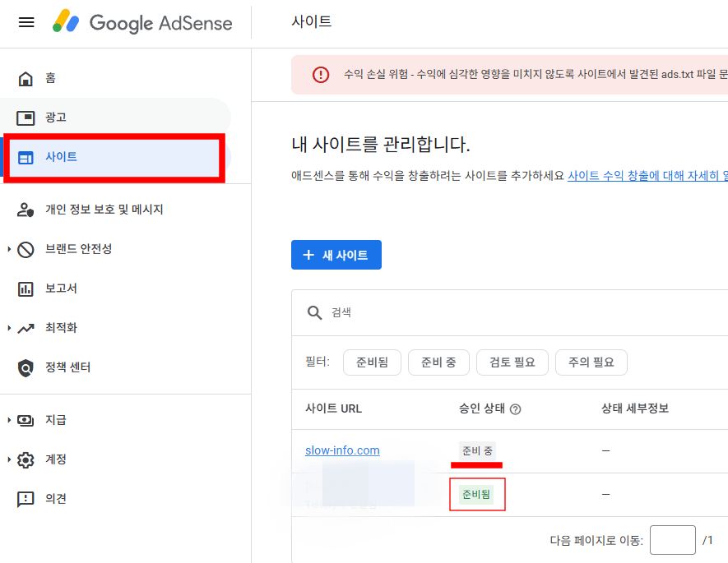
Task: Expand the 계정 menu arrow
Action: (9, 460)
